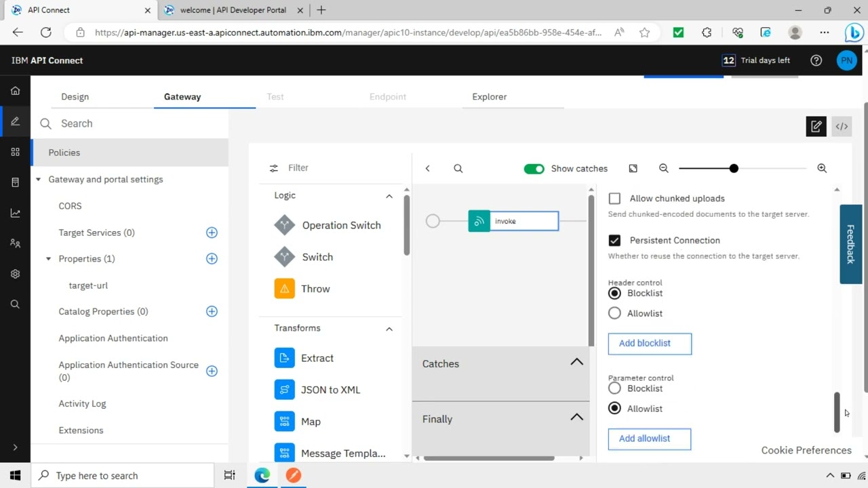
Task: Switch to source code view icon
Action: tap(842, 126)
